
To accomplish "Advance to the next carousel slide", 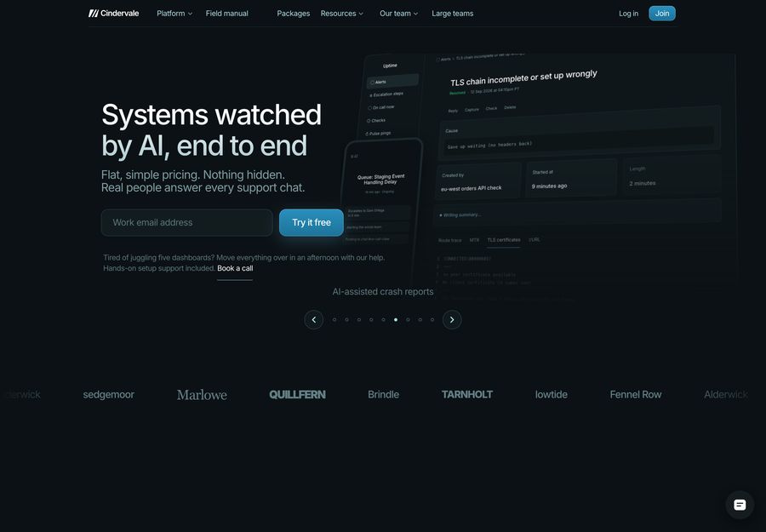I will (452, 319).
